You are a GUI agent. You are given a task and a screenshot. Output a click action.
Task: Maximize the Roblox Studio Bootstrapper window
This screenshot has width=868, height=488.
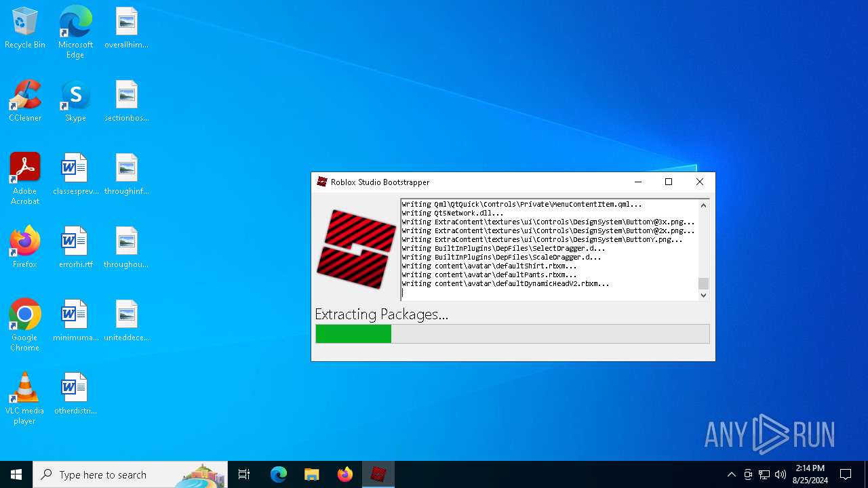(x=669, y=182)
